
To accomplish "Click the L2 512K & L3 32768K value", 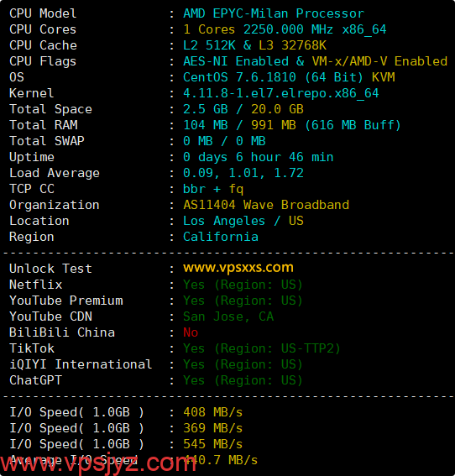I will pos(254,45).
